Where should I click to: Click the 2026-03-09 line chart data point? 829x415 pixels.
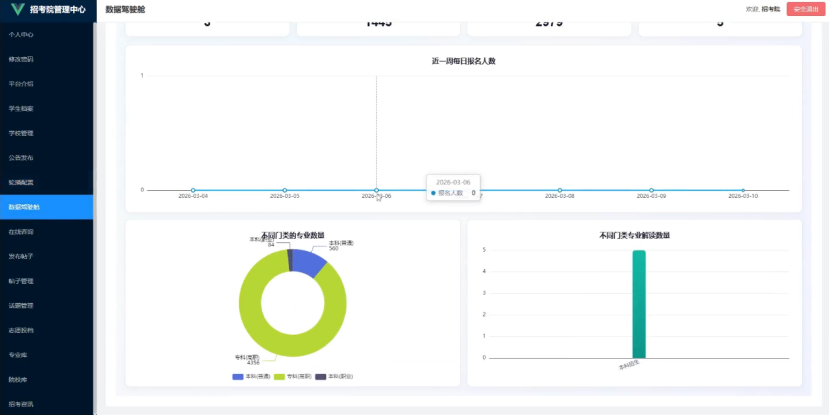click(x=651, y=190)
